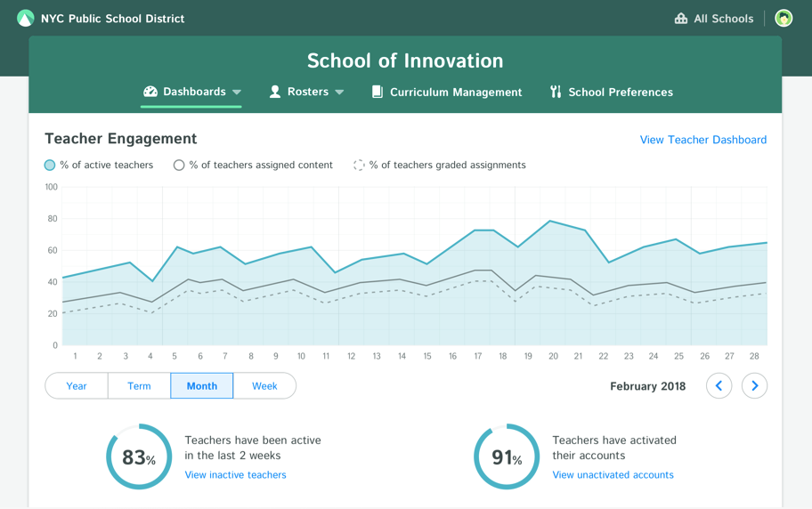
Task: Advance to next month with right chevron
Action: (754, 386)
